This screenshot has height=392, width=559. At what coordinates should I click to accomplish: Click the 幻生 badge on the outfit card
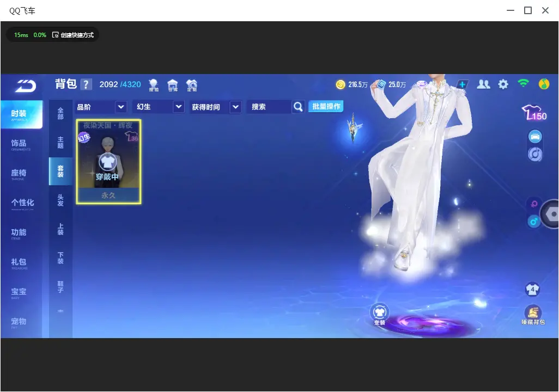click(84, 137)
